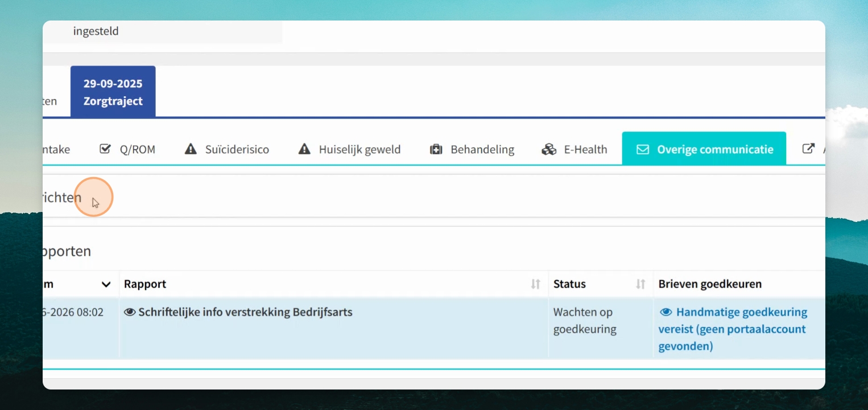Click the E-Health cubes icon
Image resolution: width=868 pixels, height=410 pixels.
[x=549, y=149]
